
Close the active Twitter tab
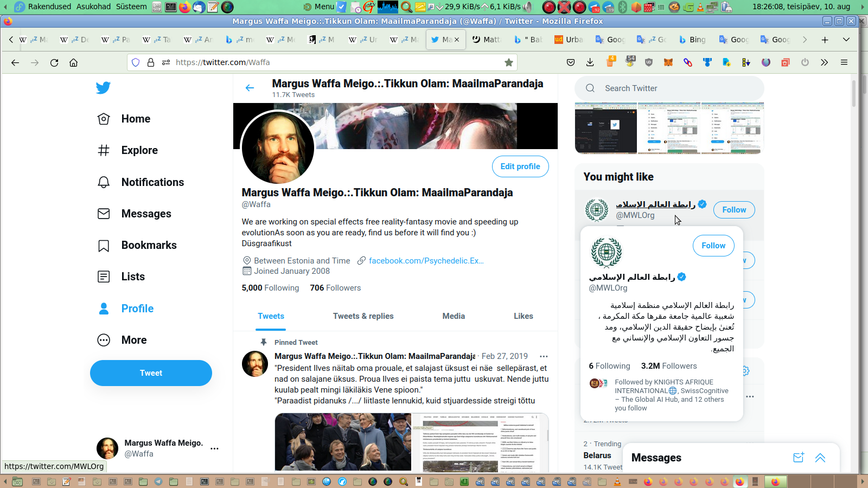click(457, 40)
